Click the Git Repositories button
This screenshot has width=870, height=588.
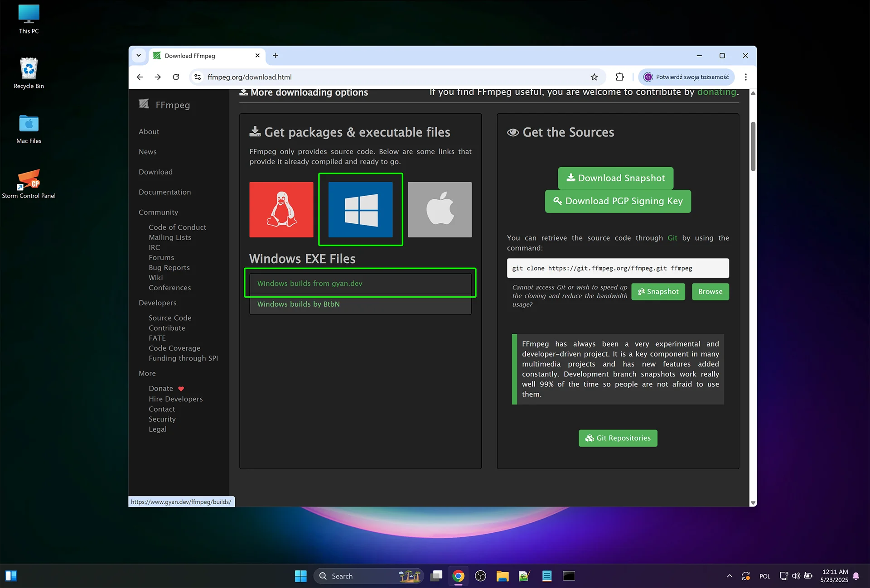click(x=618, y=438)
